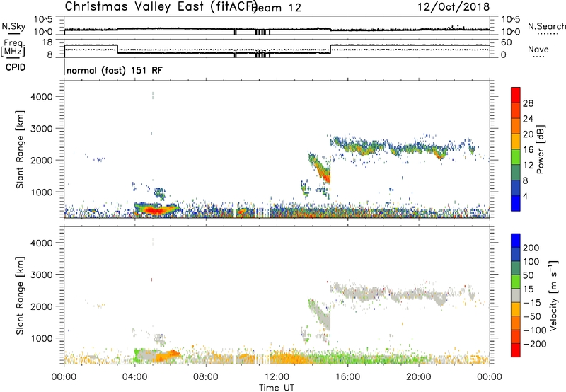Click the 'Nave' legend label

(538, 50)
